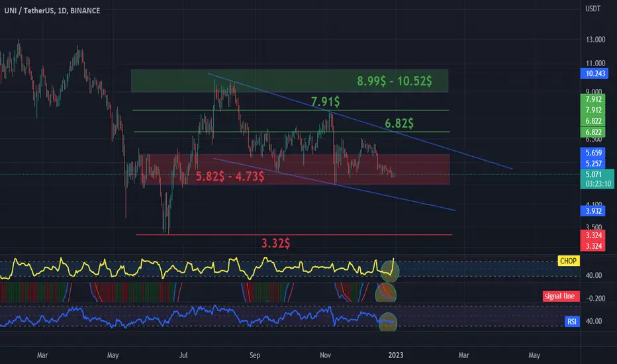This screenshot has height=364, width=617.
Task: Select the circle highlight on CHOP line
Action: (x=390, y=271)
